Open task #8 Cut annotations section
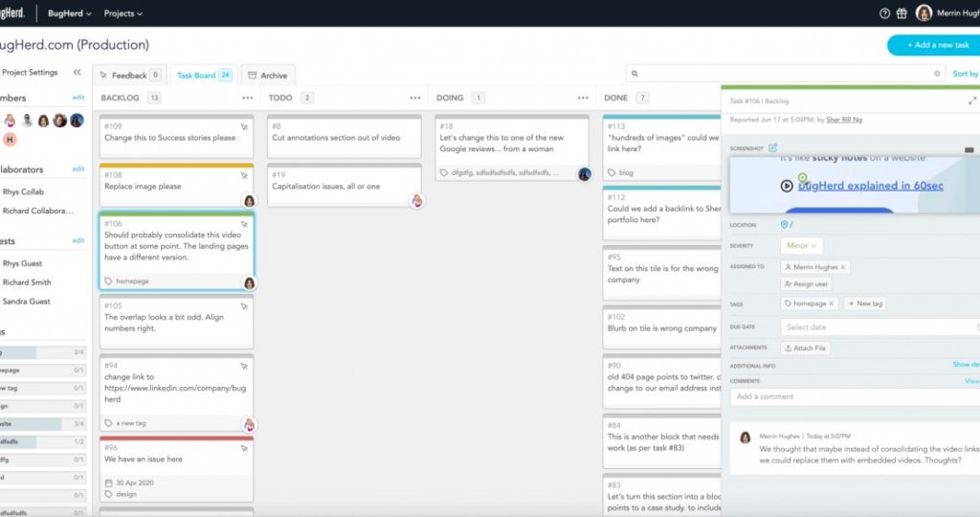This screenshot has height=517, width=980. tap(345, 138)
